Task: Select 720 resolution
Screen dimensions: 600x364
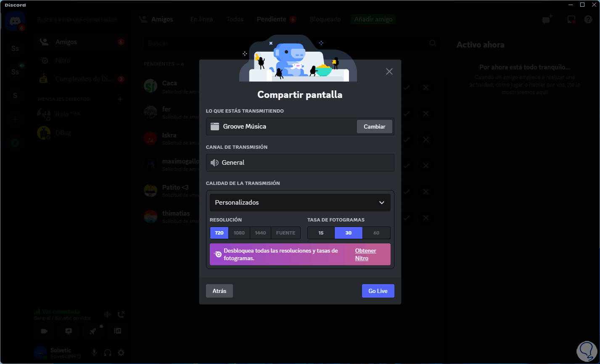Action: point(219,233)
